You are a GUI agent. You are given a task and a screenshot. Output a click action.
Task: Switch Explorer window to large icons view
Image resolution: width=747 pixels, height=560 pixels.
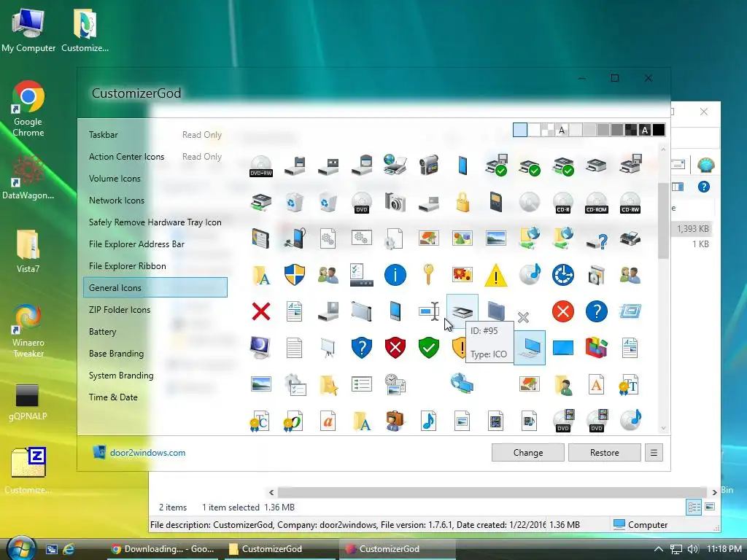[709, 507]
